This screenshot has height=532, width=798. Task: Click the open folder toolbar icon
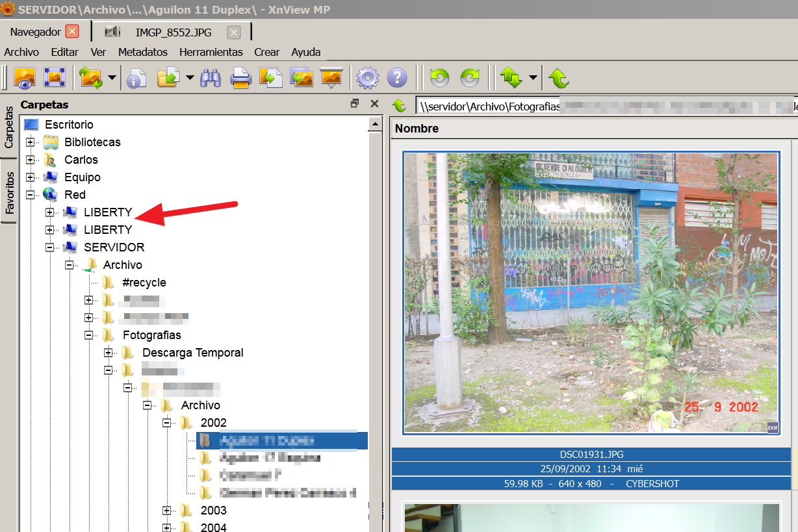[168, 78]
